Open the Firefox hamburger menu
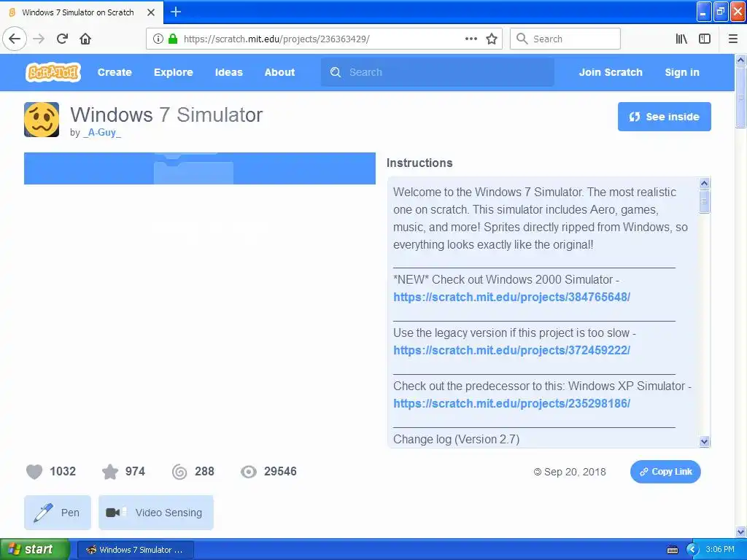This screenshot has width=747, height=560. click(x=733, y=39)
